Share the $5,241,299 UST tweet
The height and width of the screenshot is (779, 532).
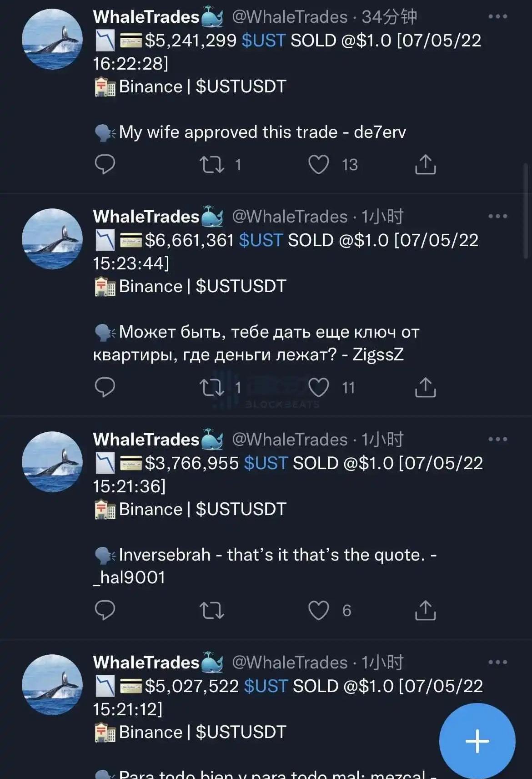coord(425,164)
